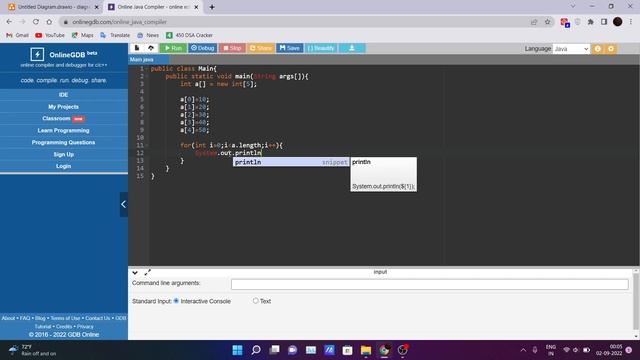The height and width of the screenshot is (360, 640).
Task: Open the Gmail bookmark
Action: click(18, 35)
